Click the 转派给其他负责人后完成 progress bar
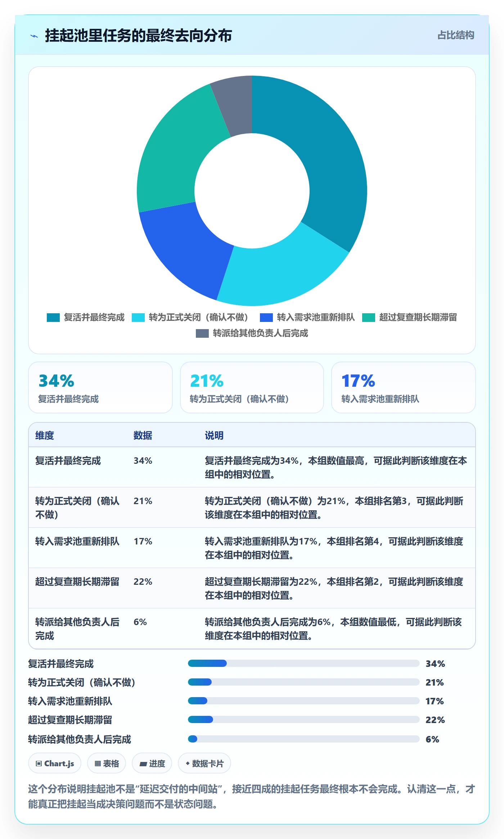 coord(304,739)
